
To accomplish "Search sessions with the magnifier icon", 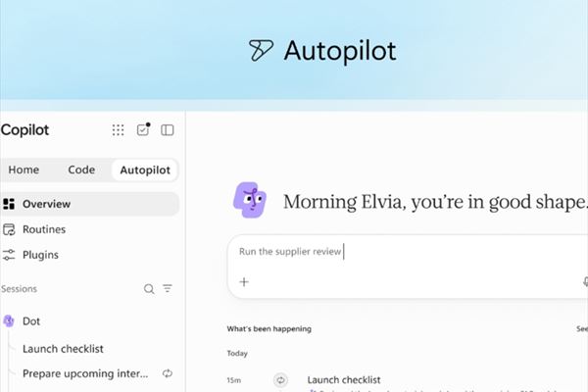I will 149,289.
